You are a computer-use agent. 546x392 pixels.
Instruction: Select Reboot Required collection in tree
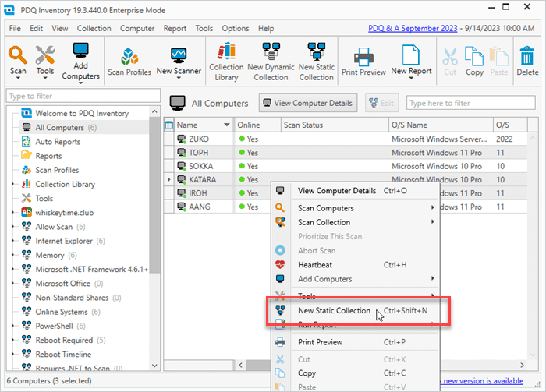click(64, 340)
